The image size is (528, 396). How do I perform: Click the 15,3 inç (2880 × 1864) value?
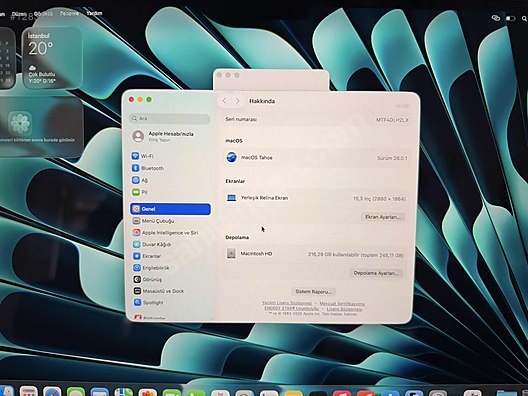coord(379,199)
